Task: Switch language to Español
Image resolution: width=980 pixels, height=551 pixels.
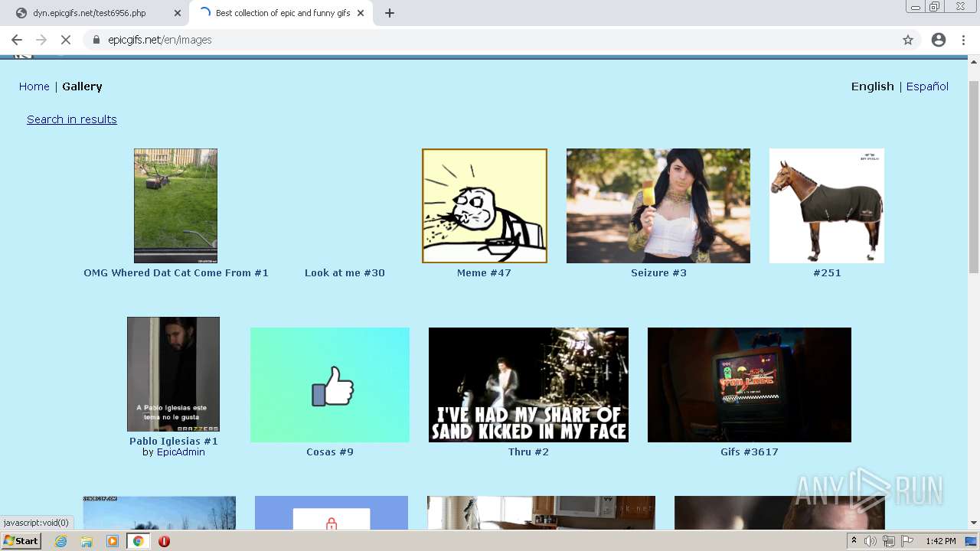Action: [927, 86]
